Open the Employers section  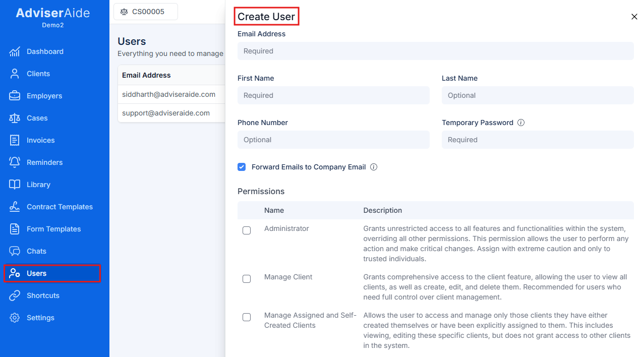(x=44, y=96)
